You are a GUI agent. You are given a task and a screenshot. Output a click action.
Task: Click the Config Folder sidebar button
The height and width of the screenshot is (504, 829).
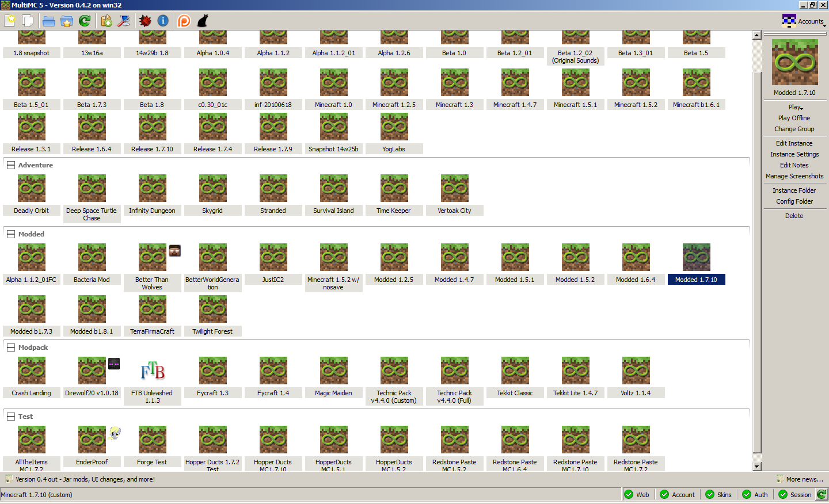click(794, 201)
